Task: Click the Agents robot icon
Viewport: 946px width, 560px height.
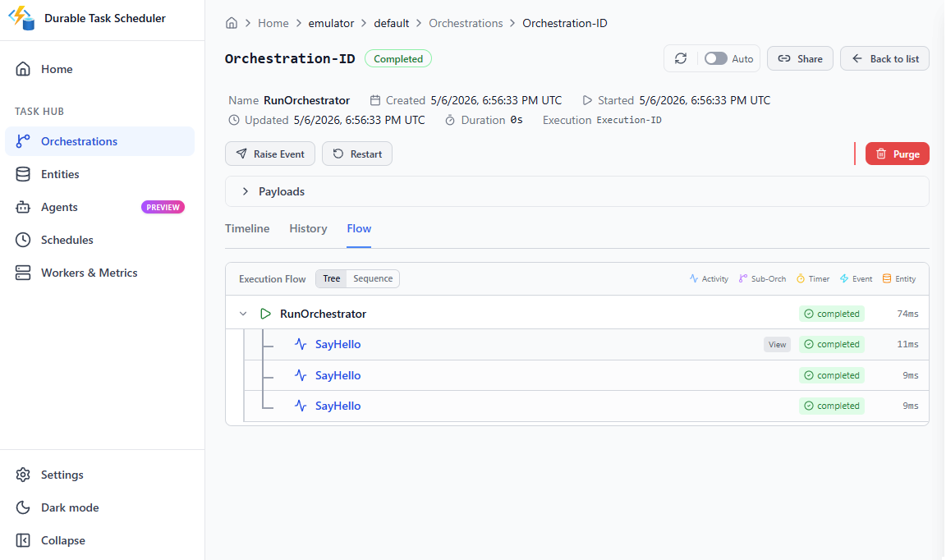Action: click(23, 207)
